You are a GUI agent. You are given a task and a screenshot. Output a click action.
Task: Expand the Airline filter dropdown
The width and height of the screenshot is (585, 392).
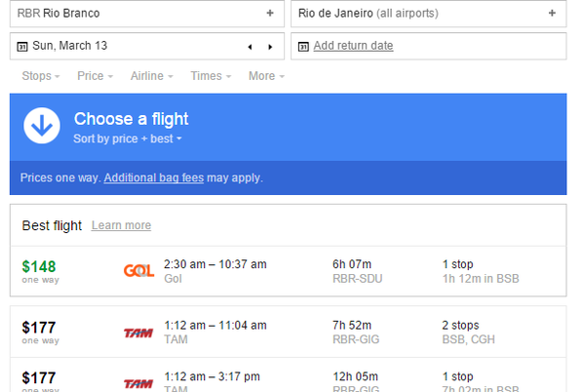(x=151, y=76)
